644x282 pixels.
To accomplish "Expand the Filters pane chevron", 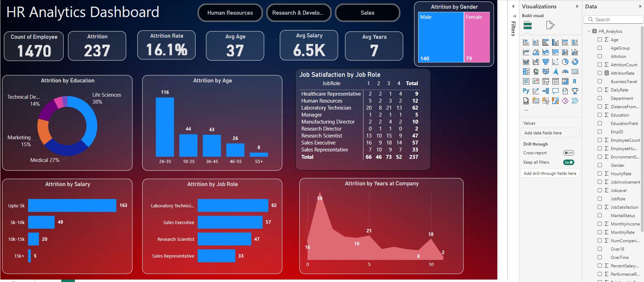I will click(513, 6).
